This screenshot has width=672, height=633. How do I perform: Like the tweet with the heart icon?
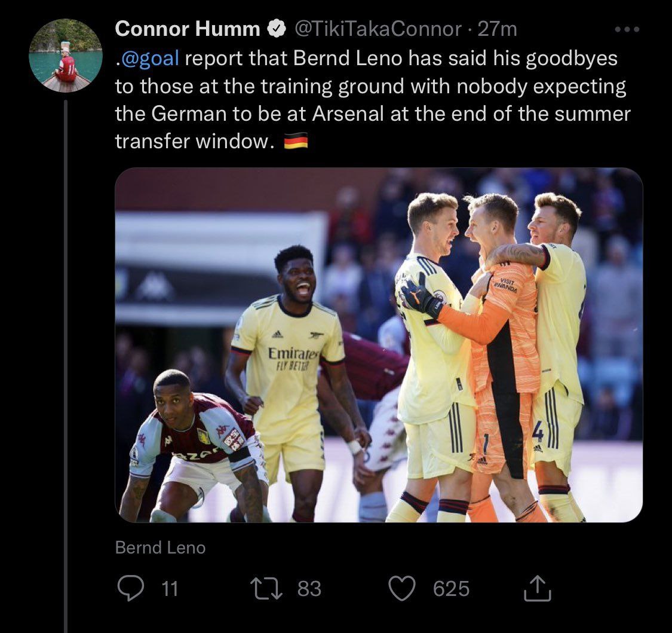click(403, 589)
